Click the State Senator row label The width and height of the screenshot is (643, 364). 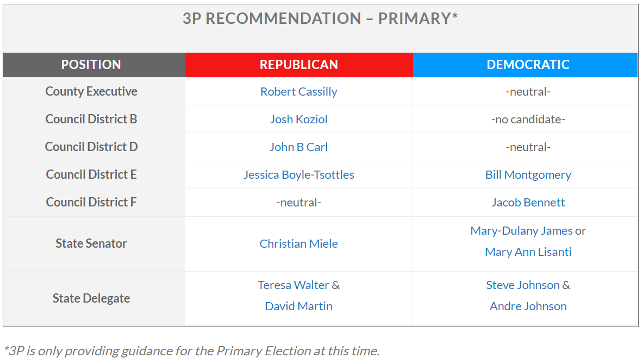(x=91, y=243)
